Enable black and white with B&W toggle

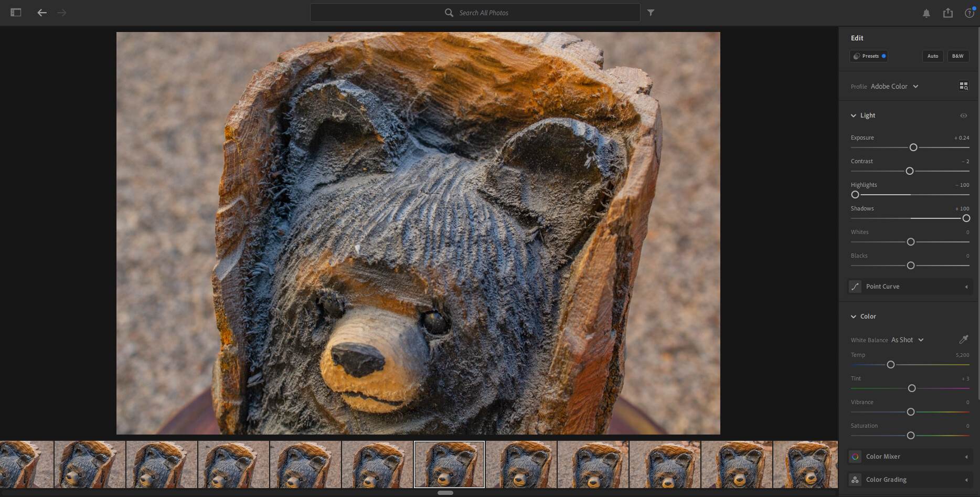point(957,56)
